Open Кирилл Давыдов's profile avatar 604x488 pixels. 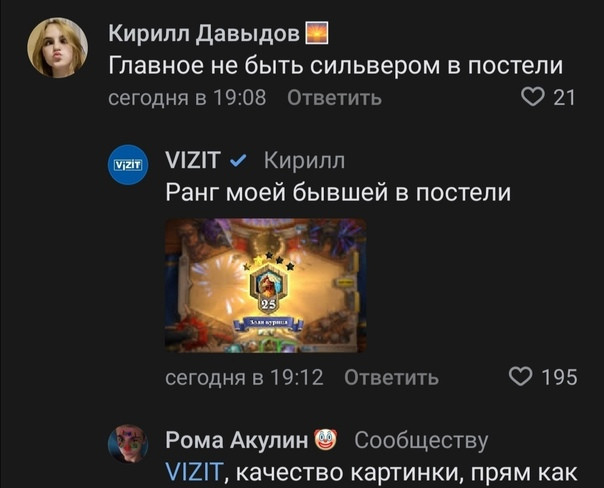(57, 47)
